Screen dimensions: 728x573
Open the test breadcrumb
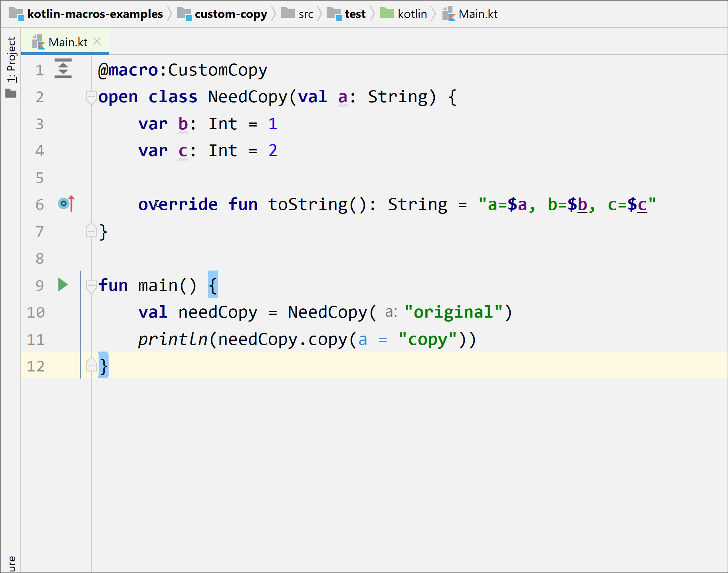tap(355, 14)
